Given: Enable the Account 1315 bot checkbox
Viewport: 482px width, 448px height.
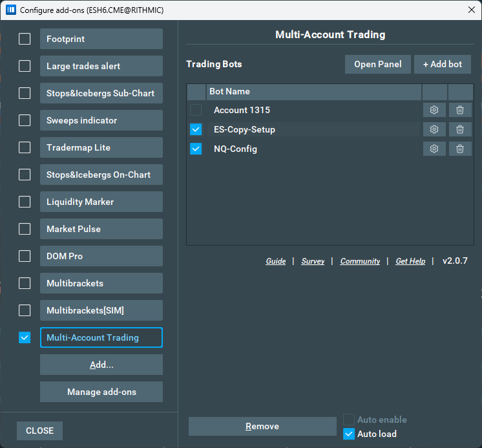Looking at the screenshot, I should click(196, 110).
